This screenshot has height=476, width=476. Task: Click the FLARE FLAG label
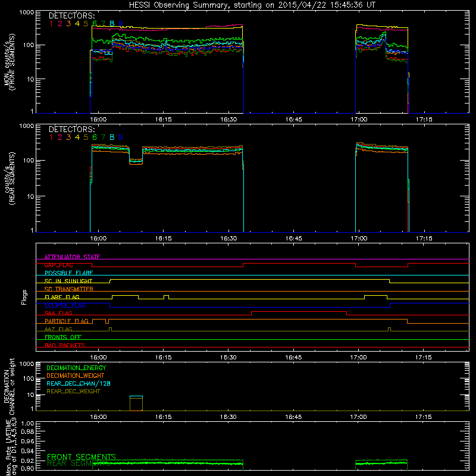[x=62, y=297]
